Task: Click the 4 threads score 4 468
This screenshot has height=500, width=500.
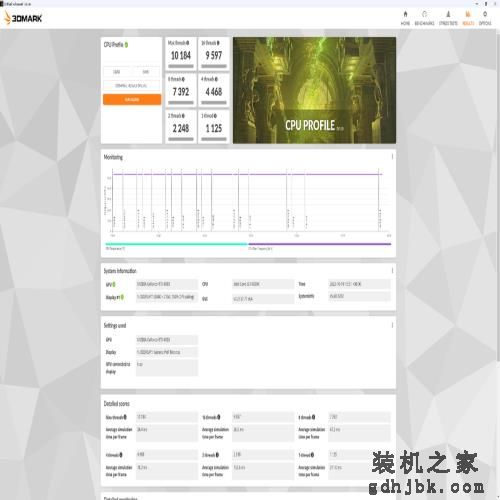Action: pyautogui.click(x=214, y=92)
